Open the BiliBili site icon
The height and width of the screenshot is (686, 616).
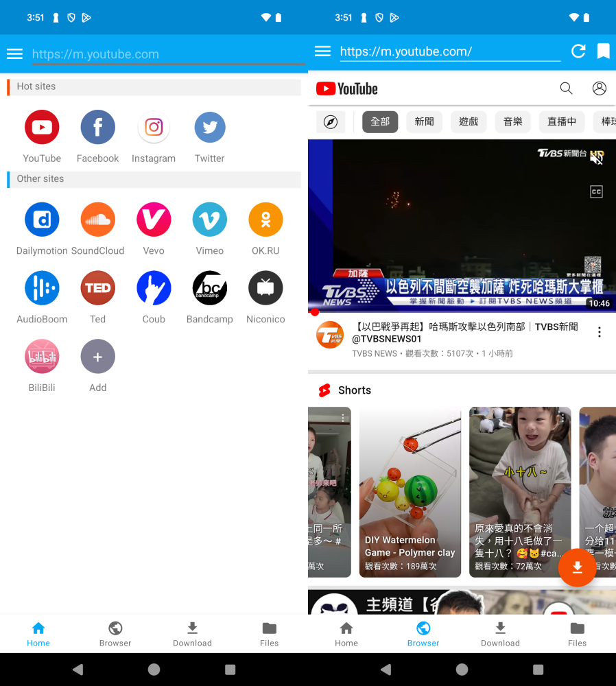pyautogui.click(x=42, y=357)
